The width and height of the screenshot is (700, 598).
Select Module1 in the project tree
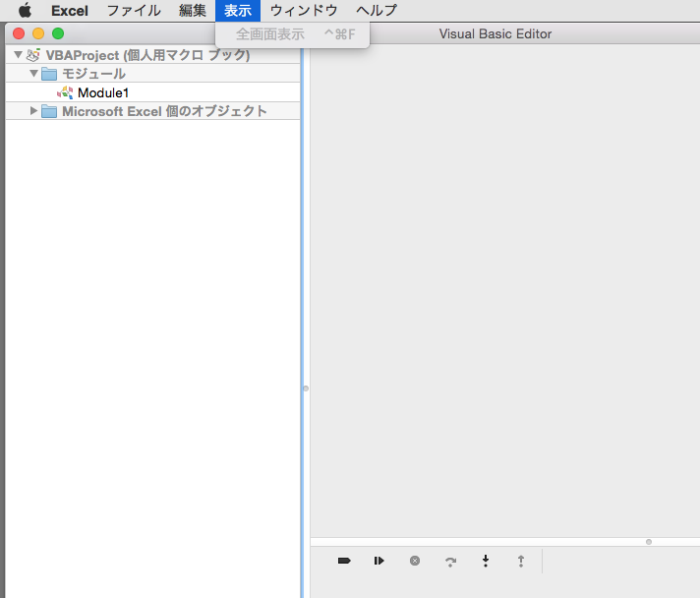(103, 92)
